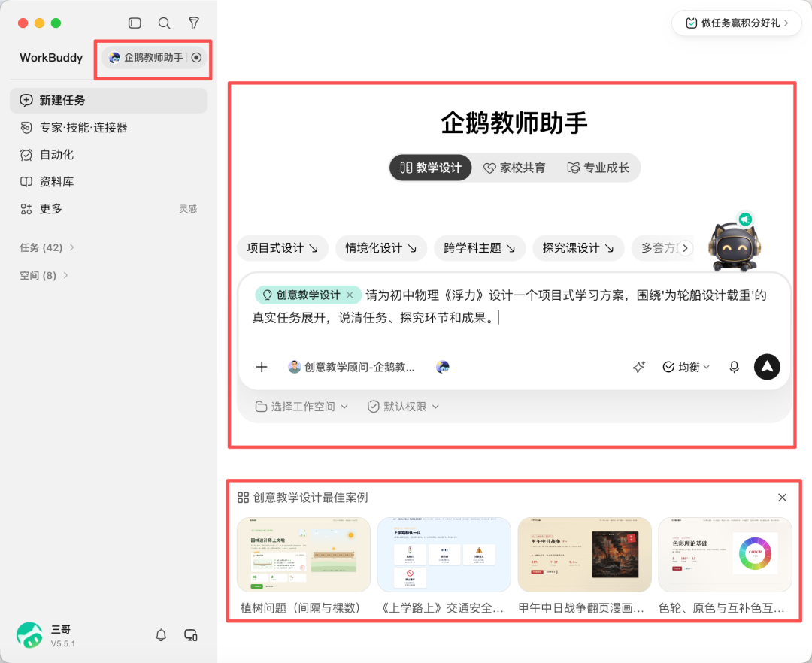Switch to 专业成长 tab
Viewport: 812px width, 663px height.
tap(598, 168)
